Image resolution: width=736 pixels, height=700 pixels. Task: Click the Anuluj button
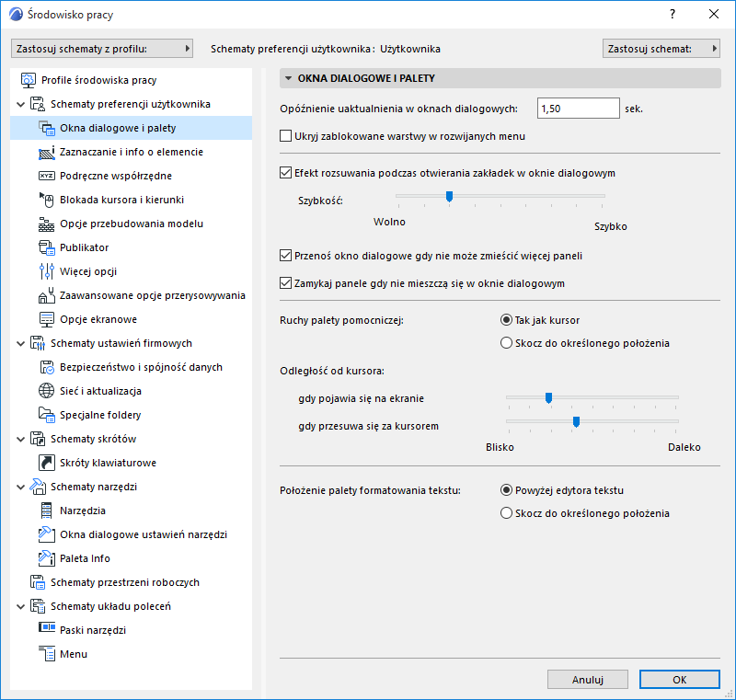(588, 680)
